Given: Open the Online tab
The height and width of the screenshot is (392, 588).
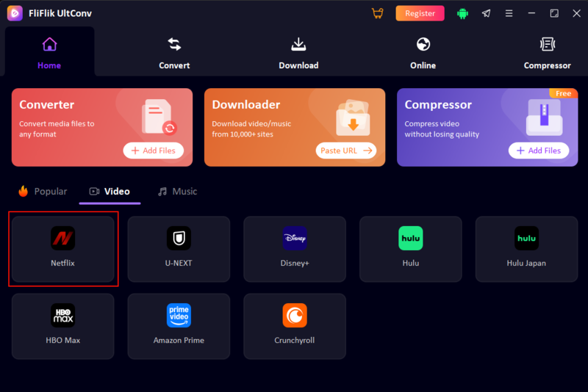Looking at the screenshot, I should (x=423, y=52).
